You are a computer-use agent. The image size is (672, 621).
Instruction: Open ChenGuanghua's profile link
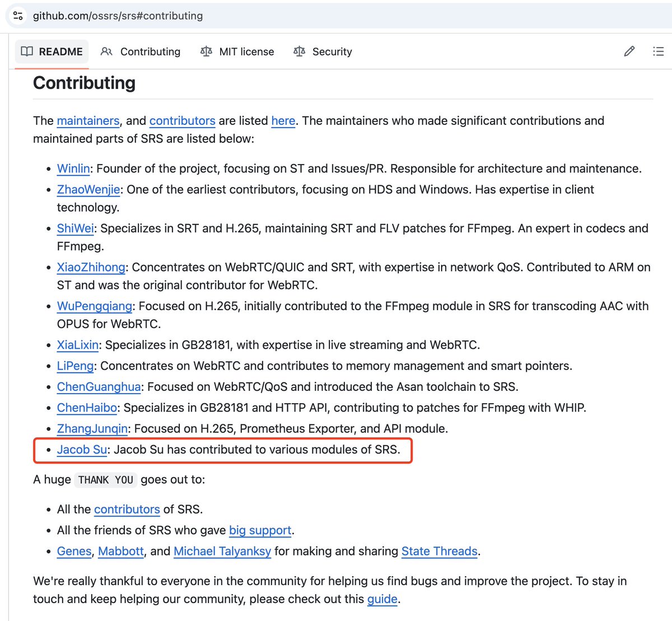99,387
